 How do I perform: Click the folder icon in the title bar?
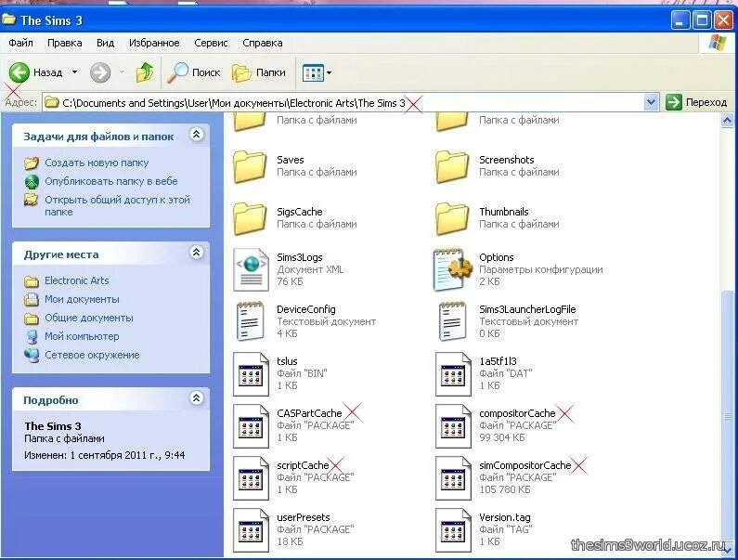point(9,20)
